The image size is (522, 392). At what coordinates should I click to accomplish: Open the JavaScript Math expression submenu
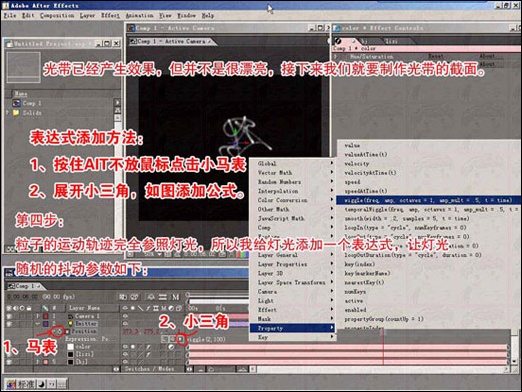[292, 218]
